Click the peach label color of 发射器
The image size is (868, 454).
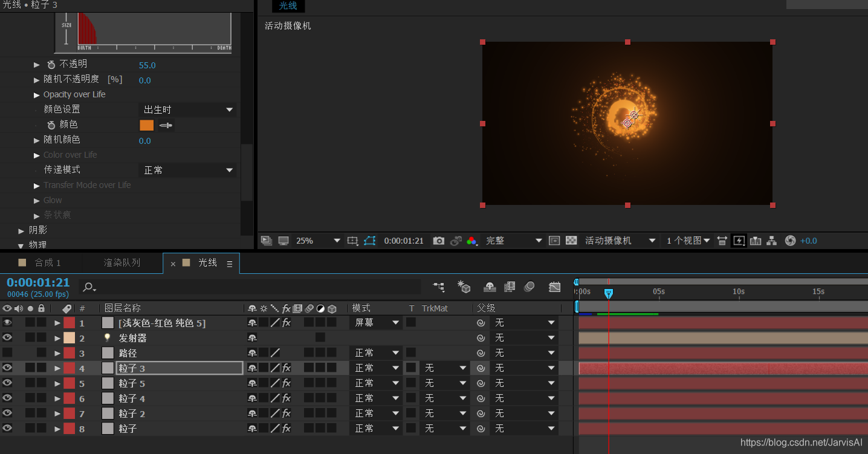click(x=70, y=338)
